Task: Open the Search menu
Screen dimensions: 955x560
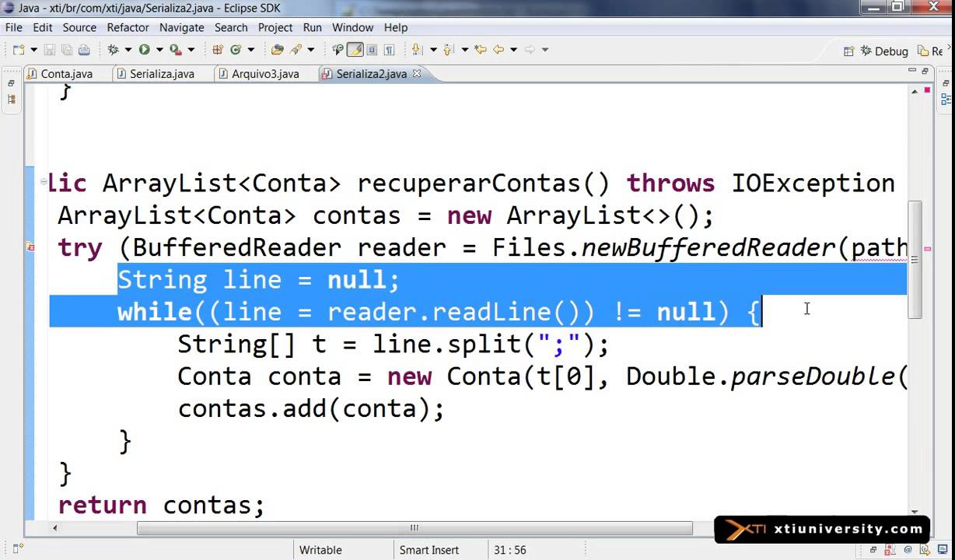Action: (231, 27)
